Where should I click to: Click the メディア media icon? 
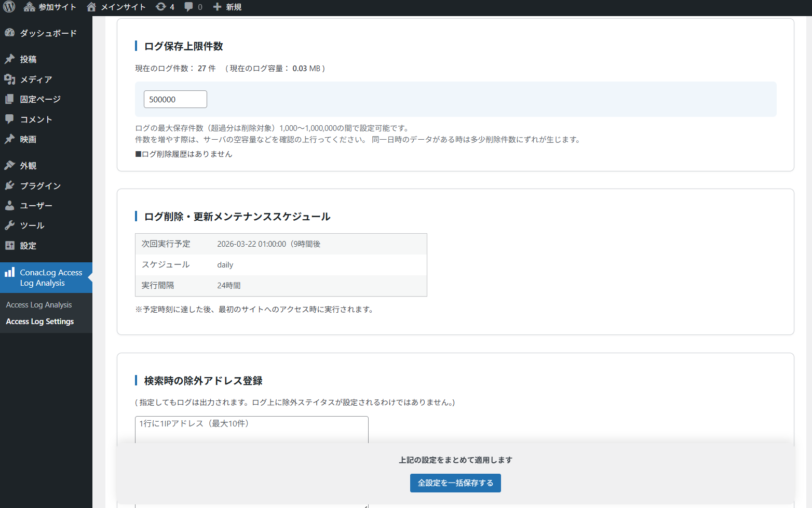pyautogui.click(x=9, y=79)
